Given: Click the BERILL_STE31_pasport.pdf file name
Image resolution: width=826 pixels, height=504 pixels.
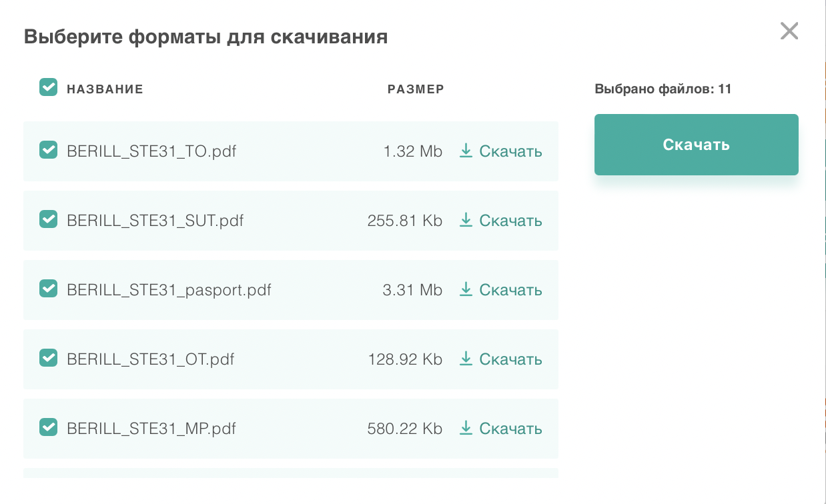Looking at the screenshot, I should 169,290.
